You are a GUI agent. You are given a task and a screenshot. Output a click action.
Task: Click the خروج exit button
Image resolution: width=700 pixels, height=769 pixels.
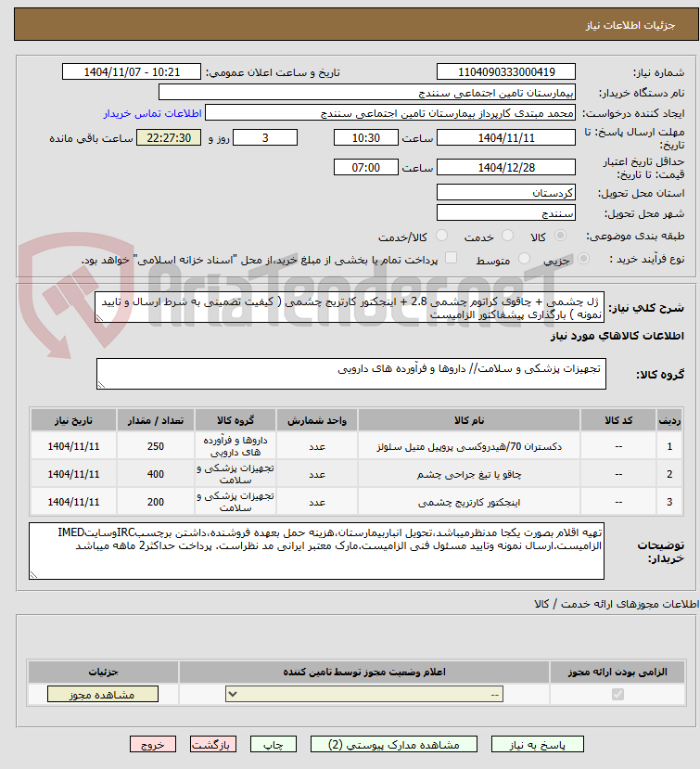click(152, 745)
